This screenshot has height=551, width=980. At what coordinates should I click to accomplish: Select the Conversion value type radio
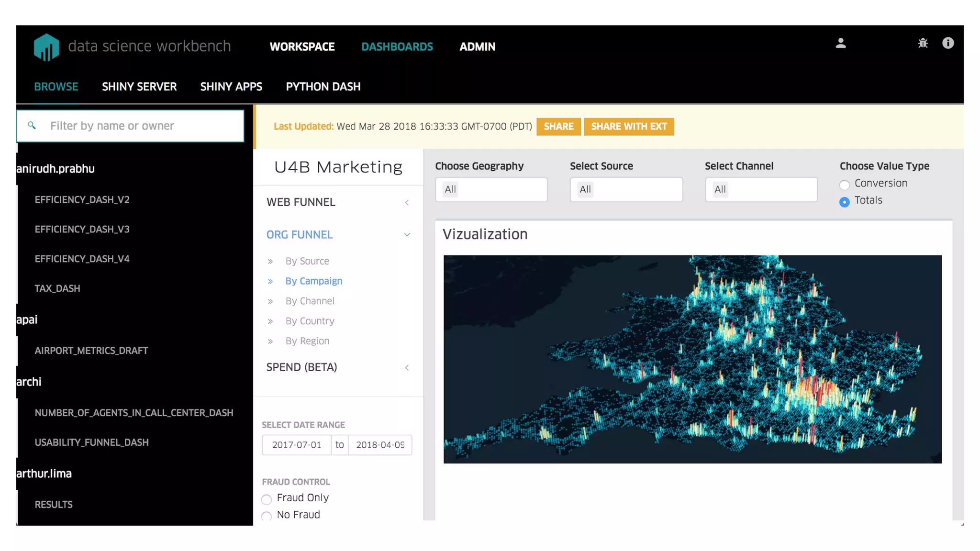(x=844, y=185)
